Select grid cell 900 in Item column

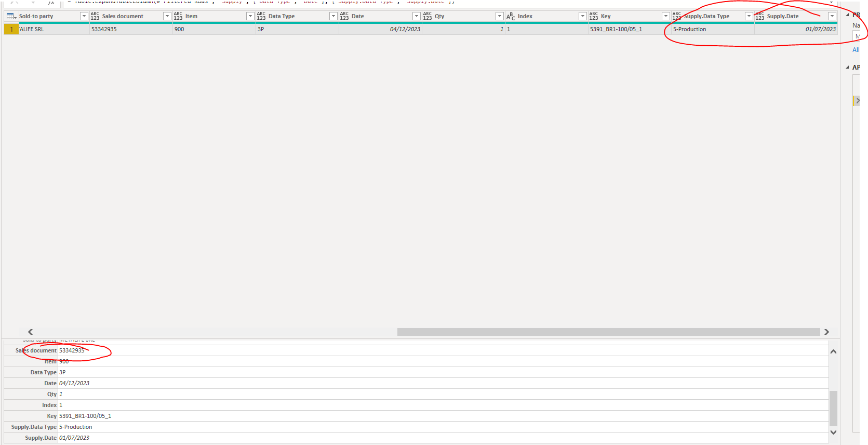(214, 29)
